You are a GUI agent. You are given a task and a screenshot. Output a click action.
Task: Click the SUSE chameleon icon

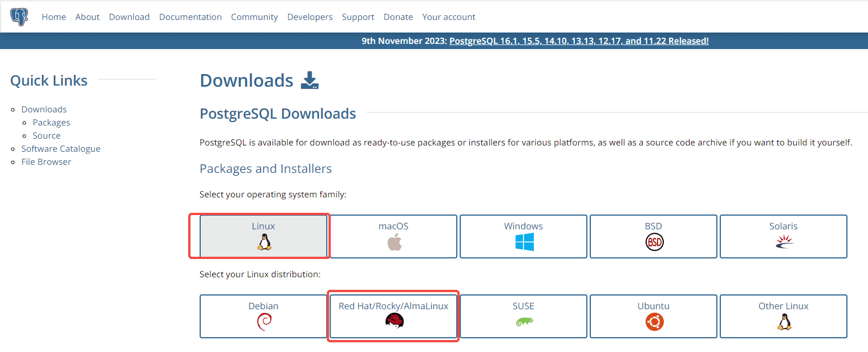click(523, 322)
